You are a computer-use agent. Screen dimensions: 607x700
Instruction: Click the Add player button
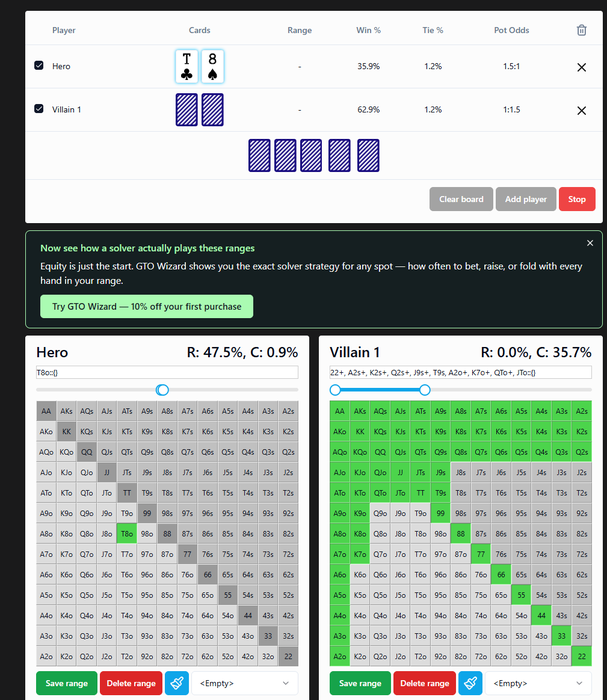pyautogui.click(x=526, y=199)
